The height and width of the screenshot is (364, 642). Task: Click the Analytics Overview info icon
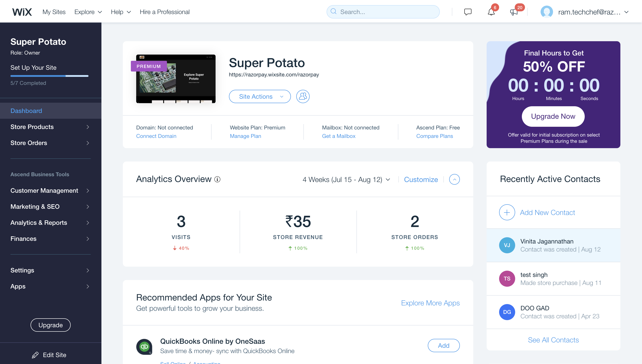217,179
